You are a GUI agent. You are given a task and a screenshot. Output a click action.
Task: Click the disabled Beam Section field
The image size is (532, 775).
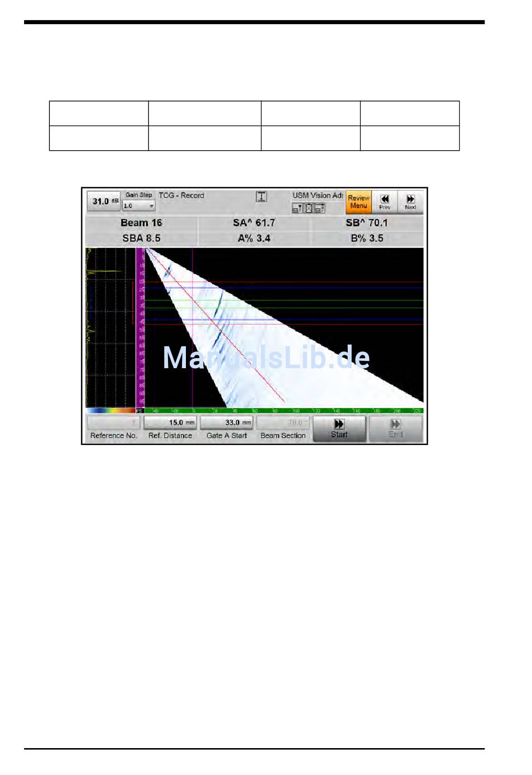pyautogui.click(x=283, y=423)
